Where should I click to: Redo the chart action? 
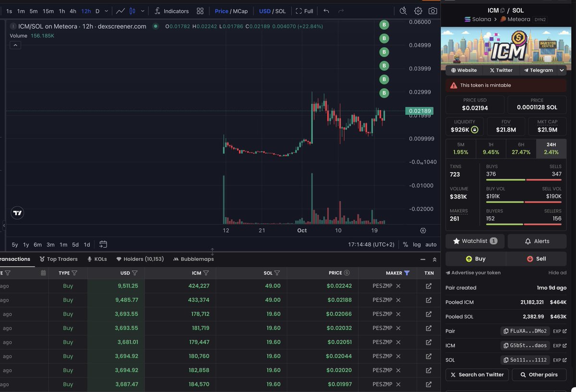(x=341, y=11)
